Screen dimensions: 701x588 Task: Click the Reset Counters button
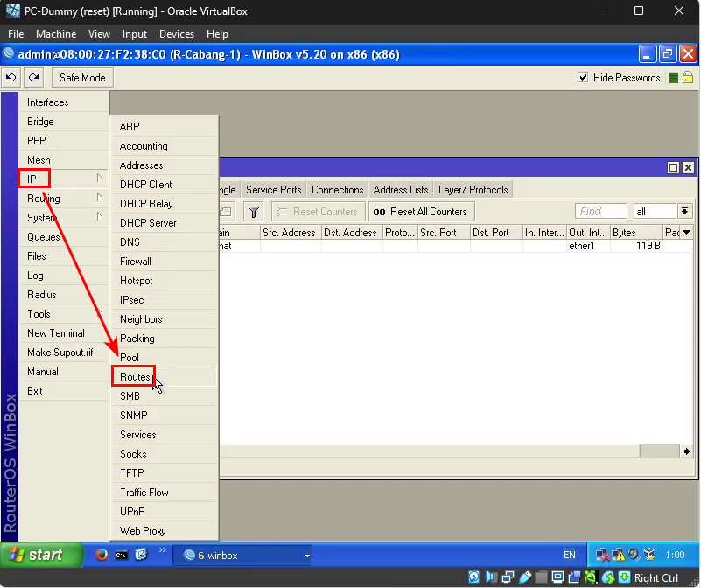pos(319,212)
